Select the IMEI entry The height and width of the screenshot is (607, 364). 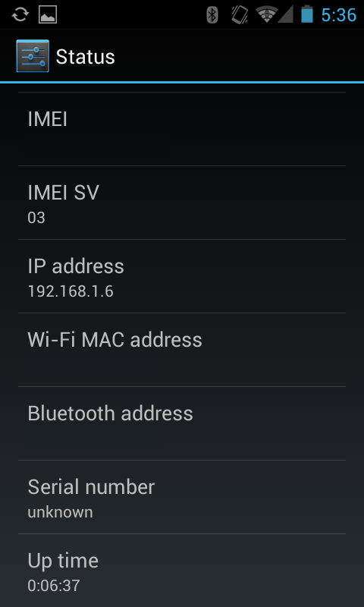(x=182, y=129)
